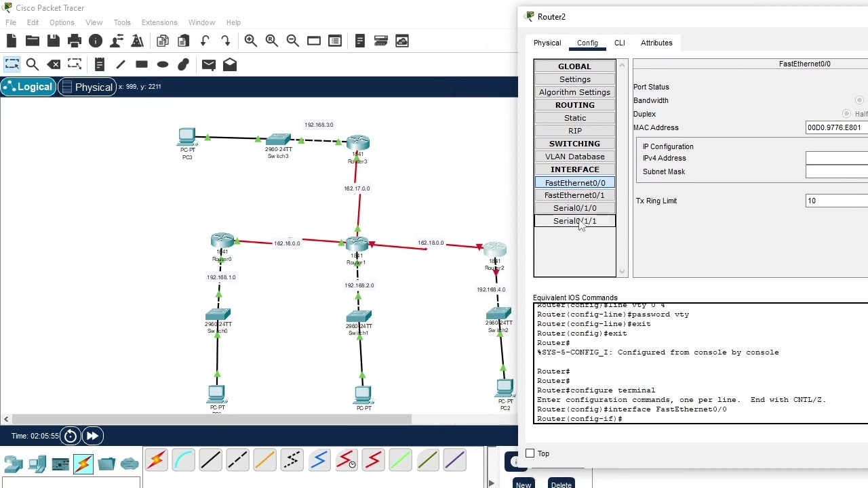Screen dimensions: 868x488
Task: Select Router3 in the topology
Action: [358, 144]
